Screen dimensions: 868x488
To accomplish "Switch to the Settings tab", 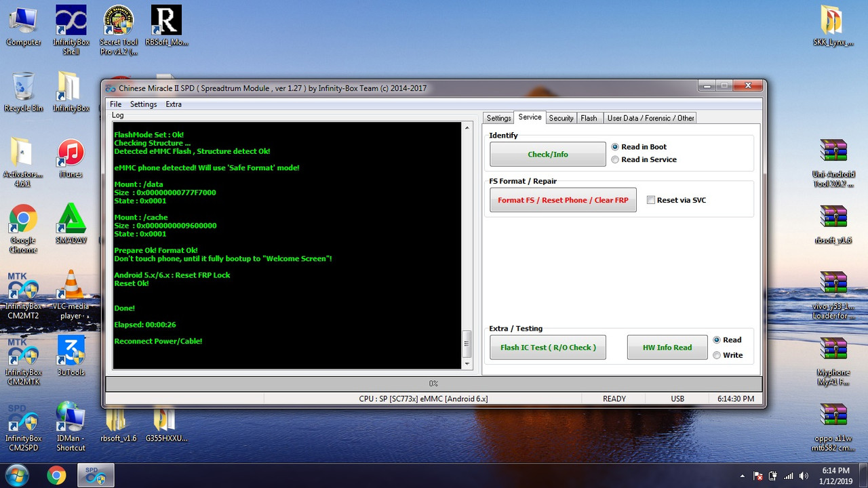I will [498, 118].
